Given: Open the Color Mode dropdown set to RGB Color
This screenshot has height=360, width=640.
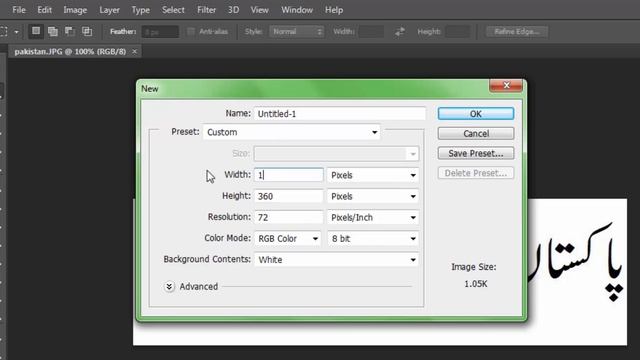Looking at the screenshot, I should coord(288,238).
